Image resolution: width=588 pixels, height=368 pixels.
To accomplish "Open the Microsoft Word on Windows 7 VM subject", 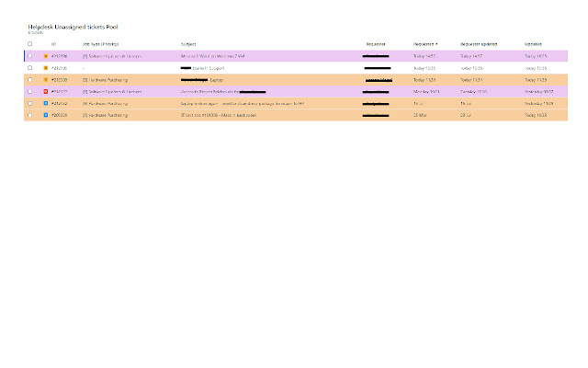I will click(x=212, y=56).
